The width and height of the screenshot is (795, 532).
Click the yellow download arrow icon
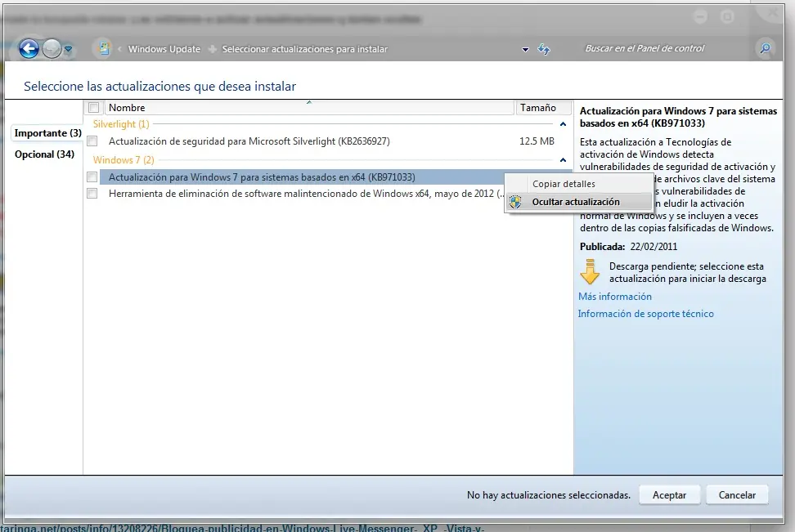point(590,272)
